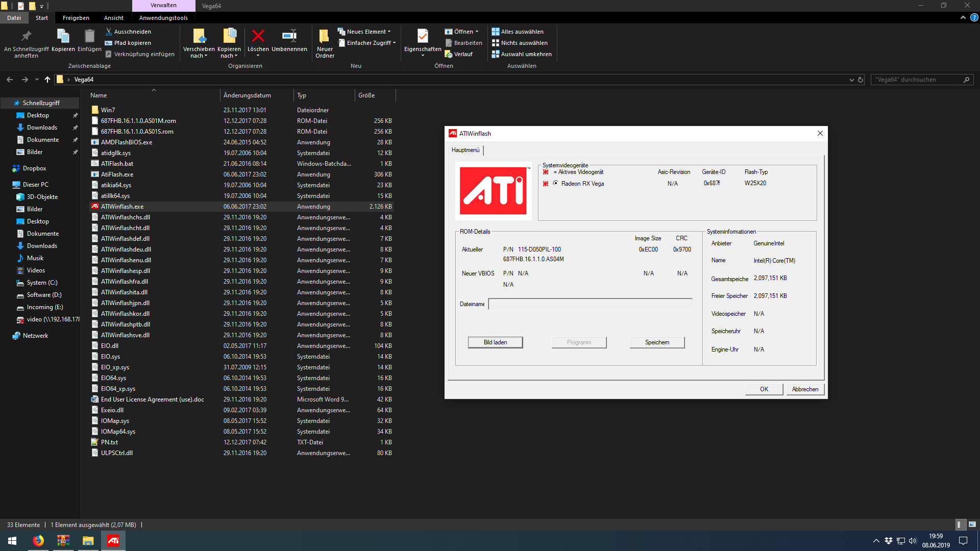Click An Schnellzugriff anheften pin icon
This screenshot has height=551, width=980.
pyautogui.click(x=26, y=36)
